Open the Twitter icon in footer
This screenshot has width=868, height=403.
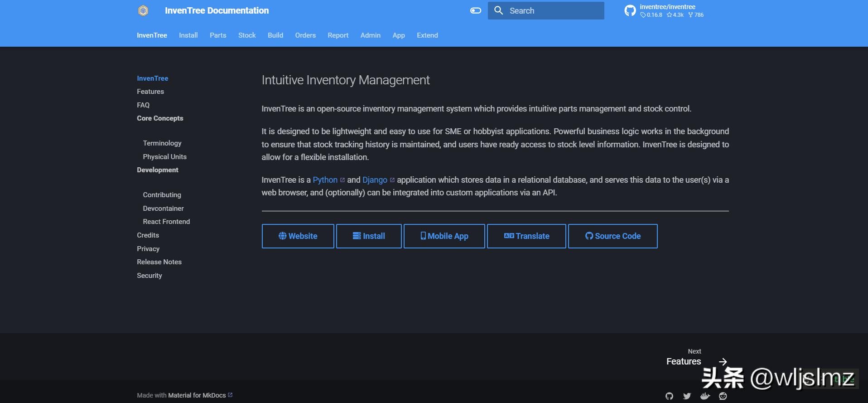click(x=687, y=396)
